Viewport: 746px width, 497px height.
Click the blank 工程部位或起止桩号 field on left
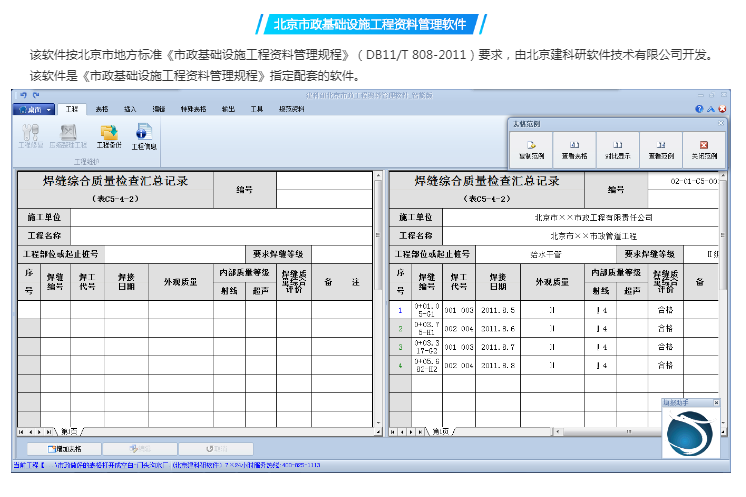[x=175, y=254]
